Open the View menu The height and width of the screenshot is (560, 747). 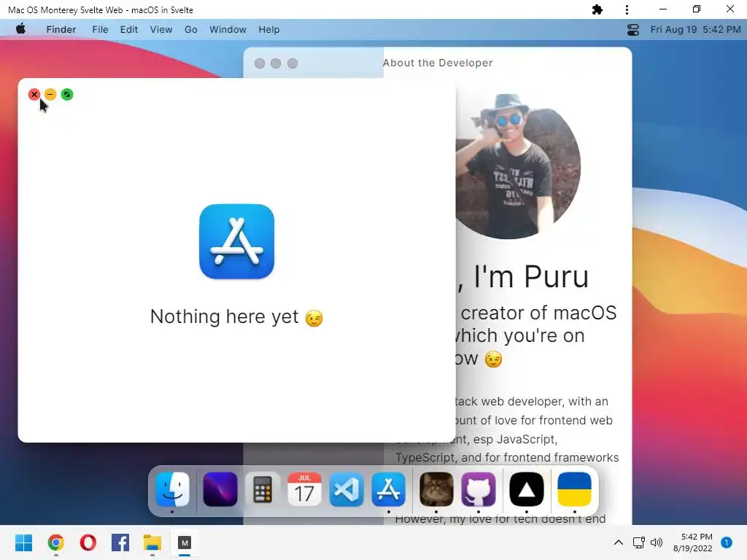pos(161,29)
